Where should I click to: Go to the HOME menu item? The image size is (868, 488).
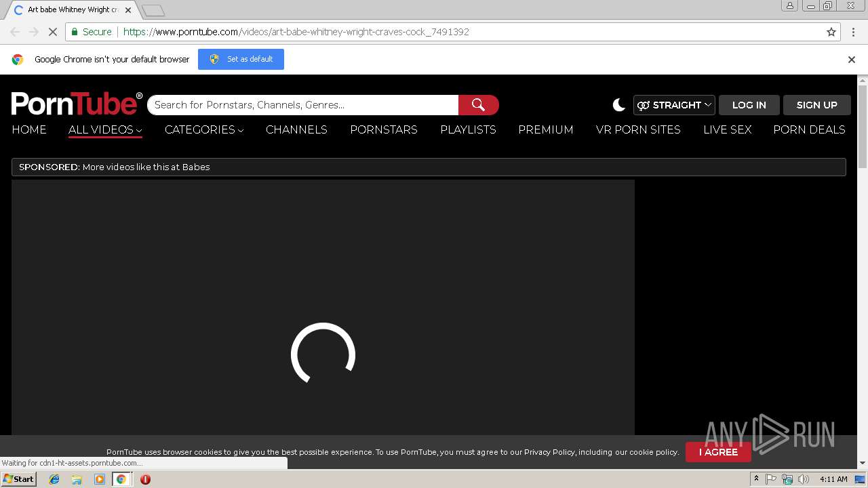point(29,129)
